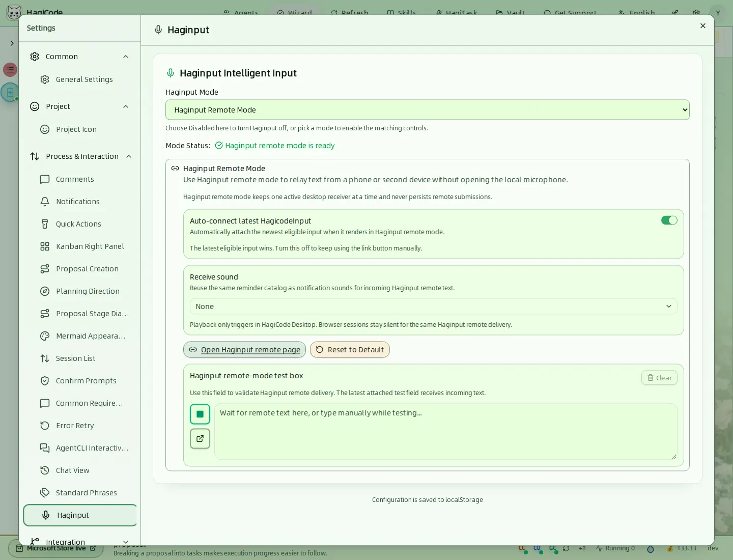Click the Planning Direction compass icon
This screenshot has width=733, height=560.
coord(45,291)
